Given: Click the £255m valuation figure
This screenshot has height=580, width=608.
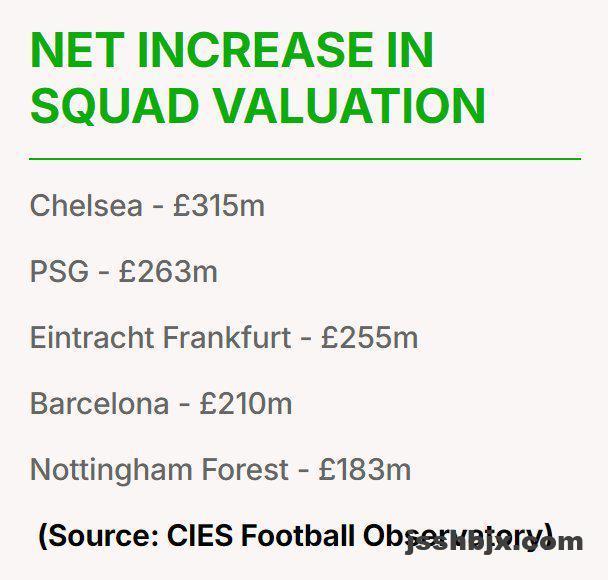Looking at the screenshot, I should click(369, 338).
